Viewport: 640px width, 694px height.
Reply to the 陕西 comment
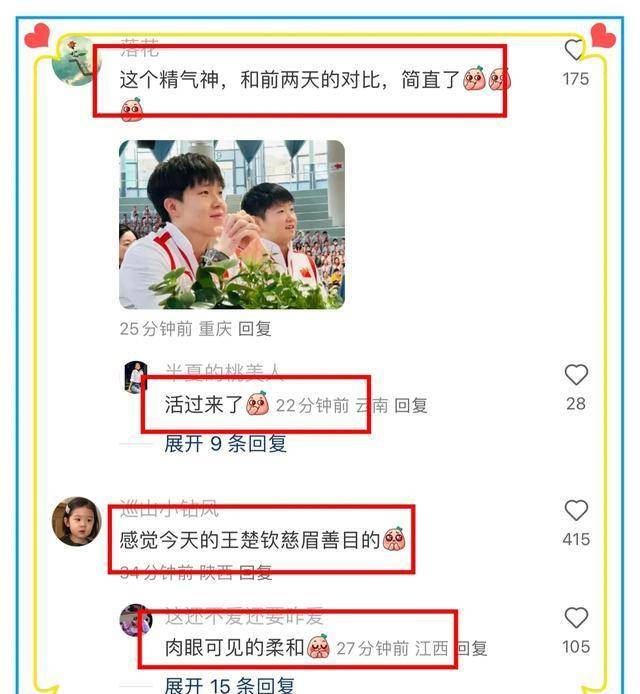click(255, 572)
